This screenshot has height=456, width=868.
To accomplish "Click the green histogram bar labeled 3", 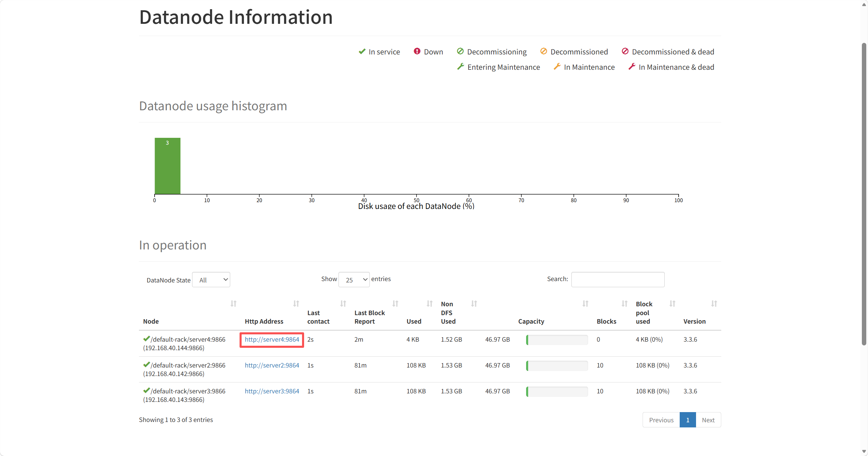I will 168,166.
